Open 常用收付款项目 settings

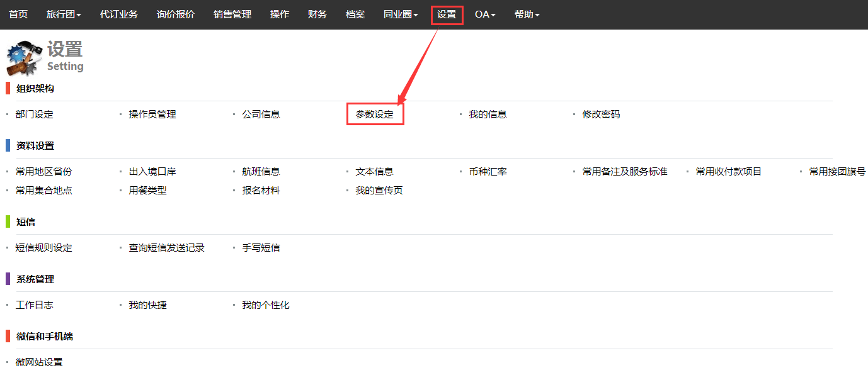tap(729, 172)
